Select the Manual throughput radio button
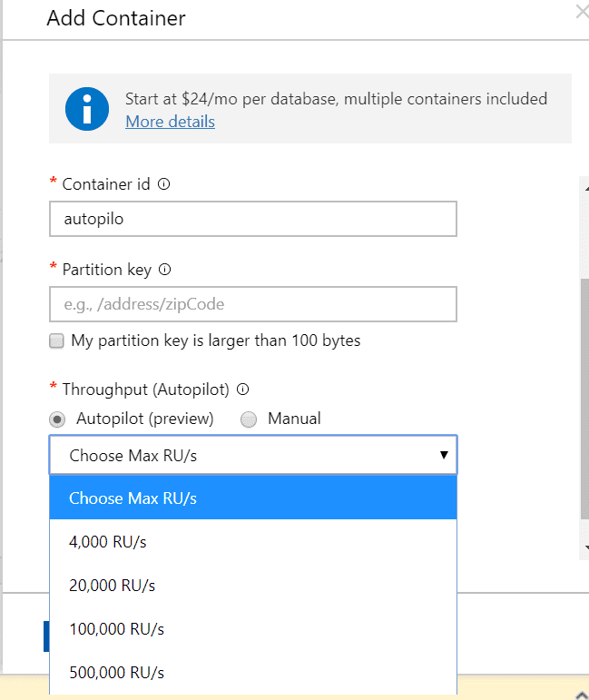Image resolution: width=589 pixels, height=700 pixels. pyautogui.click(x=249, y=419)
